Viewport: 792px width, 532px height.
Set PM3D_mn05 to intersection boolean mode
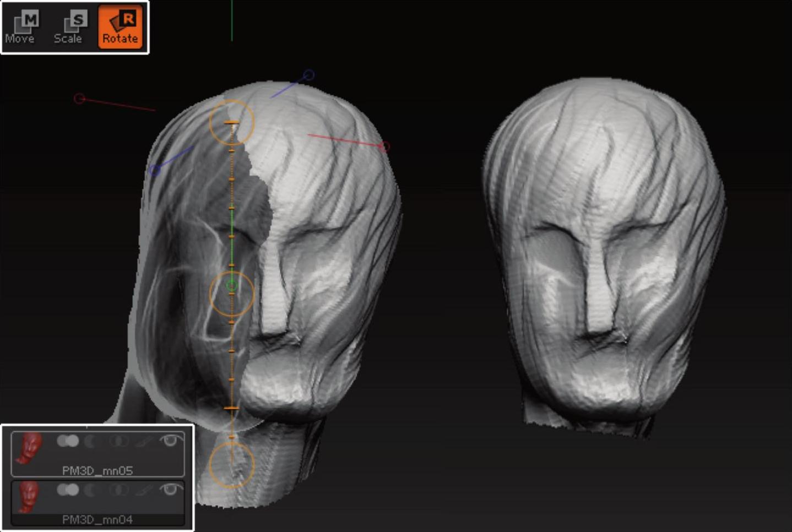(118, 441)
